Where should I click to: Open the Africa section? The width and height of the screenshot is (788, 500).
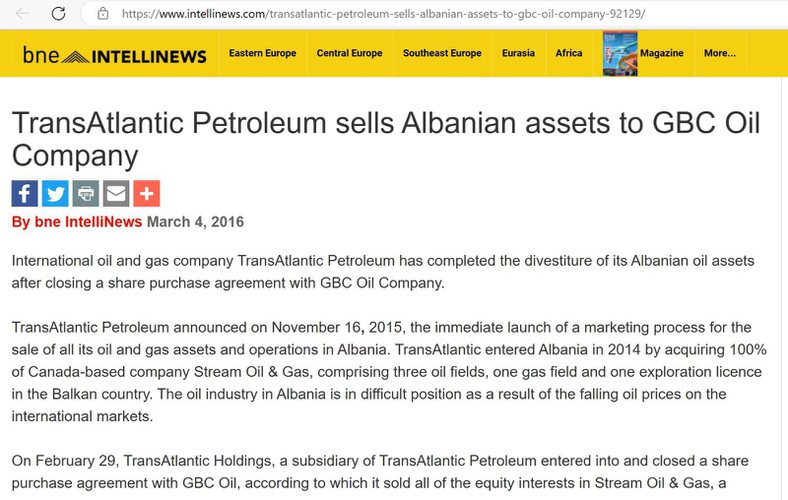[569, 53]
